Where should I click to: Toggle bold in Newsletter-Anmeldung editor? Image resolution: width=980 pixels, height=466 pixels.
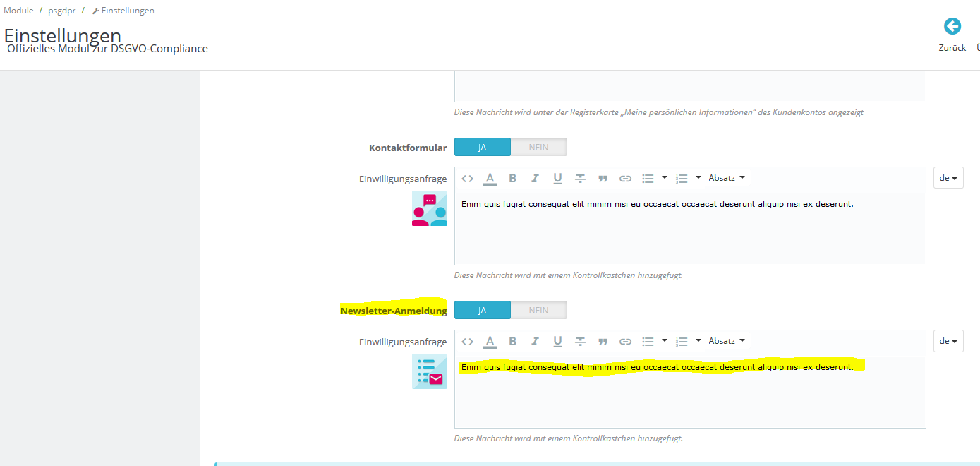point(513,342)
